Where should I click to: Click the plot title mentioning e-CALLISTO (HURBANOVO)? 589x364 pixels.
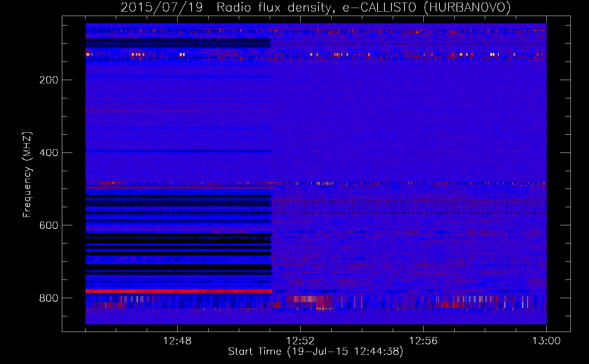tap(316, 8)
